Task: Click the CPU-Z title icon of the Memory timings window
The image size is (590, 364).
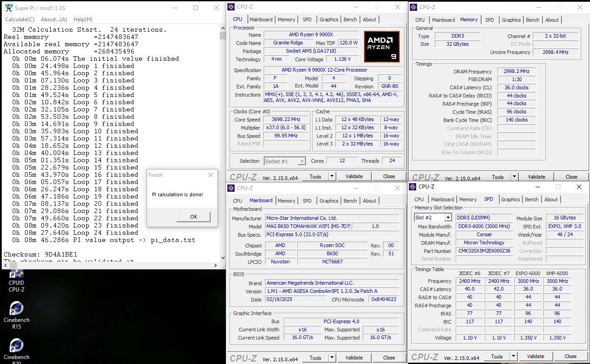Action: (x=413, y=7)
